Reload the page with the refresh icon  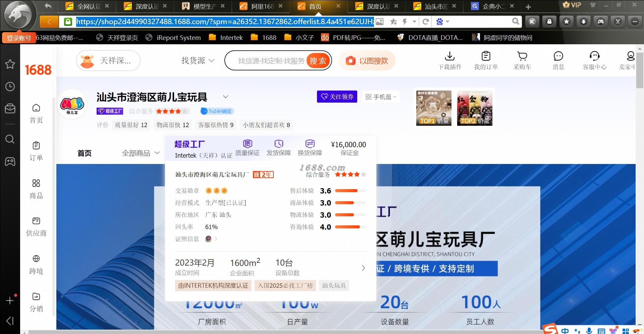point(426,22)
